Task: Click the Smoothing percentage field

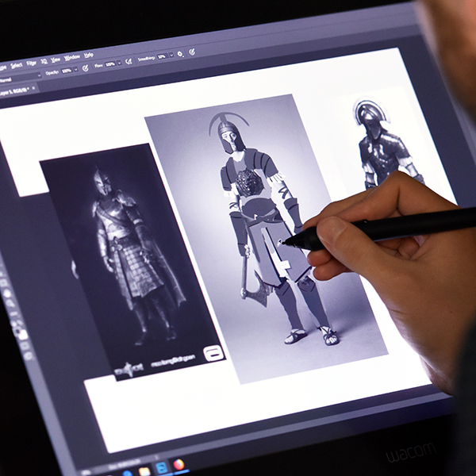Action: coord(162,56)
